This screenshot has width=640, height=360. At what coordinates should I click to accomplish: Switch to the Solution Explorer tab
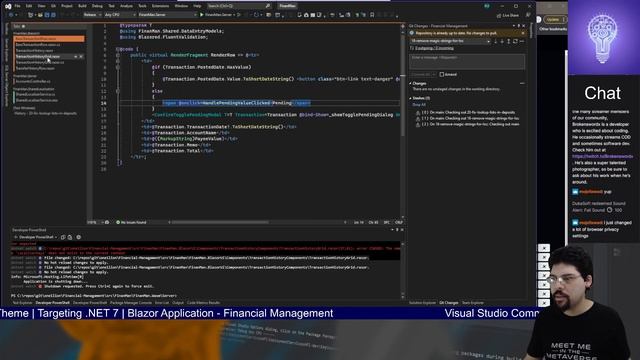tap(422, 303)
